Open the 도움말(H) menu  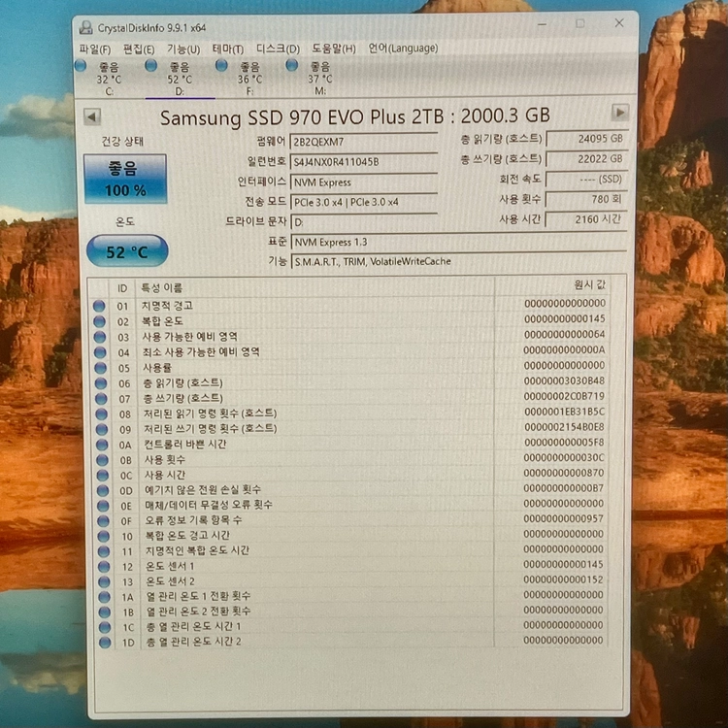pos(333,49)
